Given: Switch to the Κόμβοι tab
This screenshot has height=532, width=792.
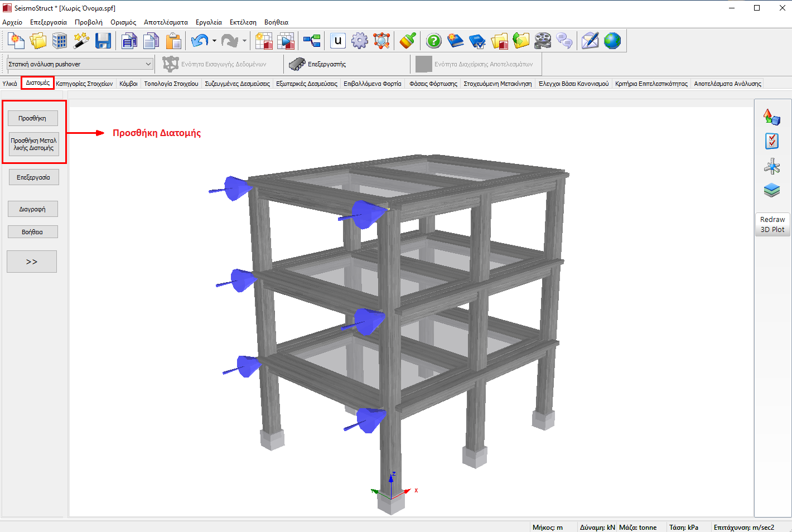Looking at the screenshot, I should [x=128, y=84].
